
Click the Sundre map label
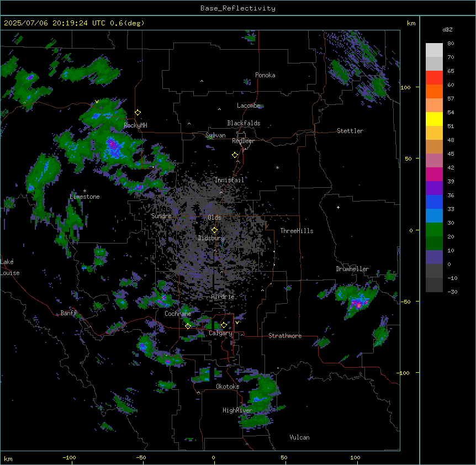[x=161, y=216]
